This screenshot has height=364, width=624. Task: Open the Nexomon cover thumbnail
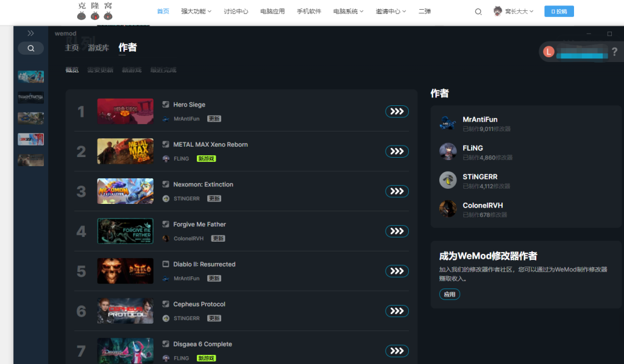coord(126,191)
